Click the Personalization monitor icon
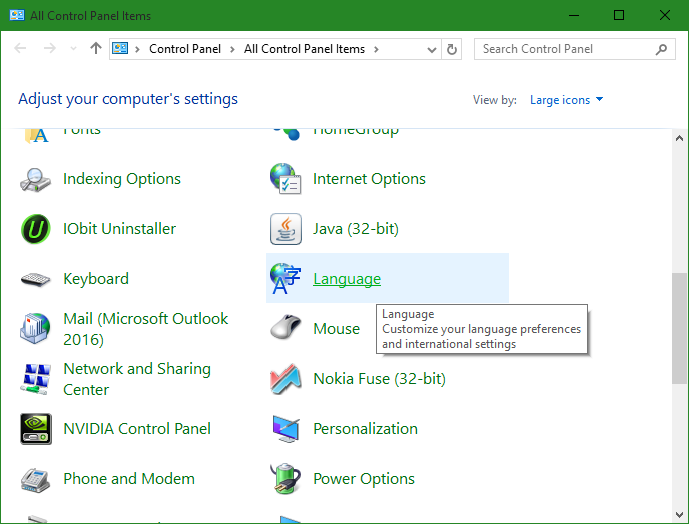689x524 pixels. [286, 429]
